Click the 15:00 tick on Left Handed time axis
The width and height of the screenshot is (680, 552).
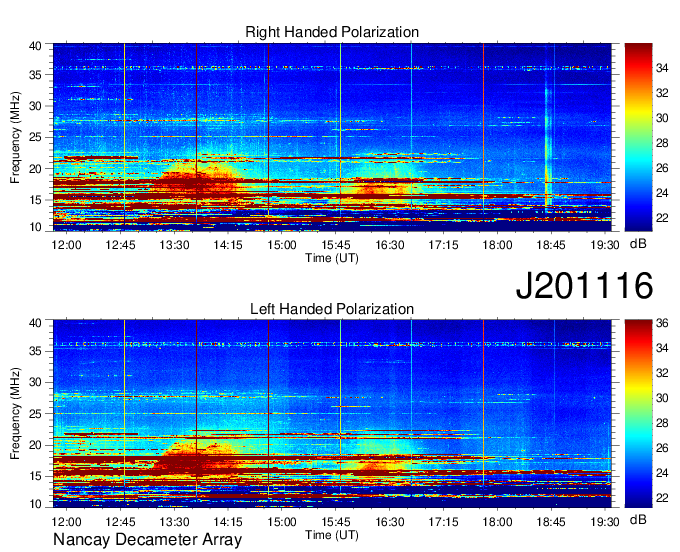pyautogui.click(x=282, y=522)
